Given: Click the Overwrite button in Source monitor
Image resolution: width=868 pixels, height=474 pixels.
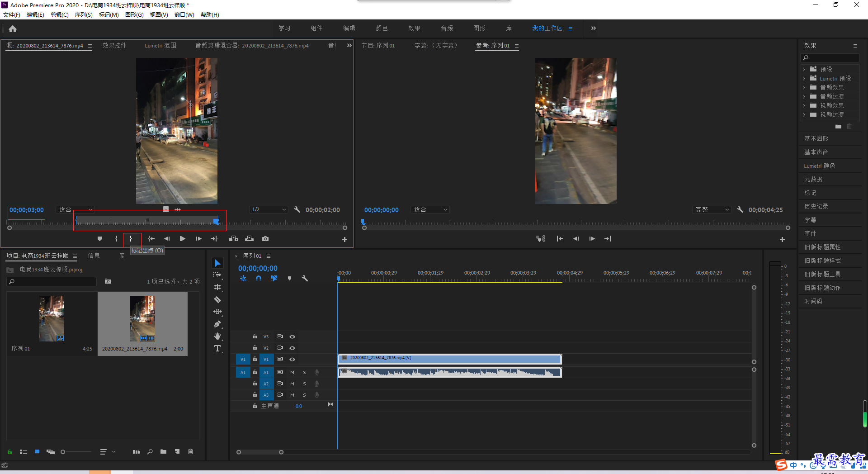Looking at the screenshot, I should tap(249, 239).
